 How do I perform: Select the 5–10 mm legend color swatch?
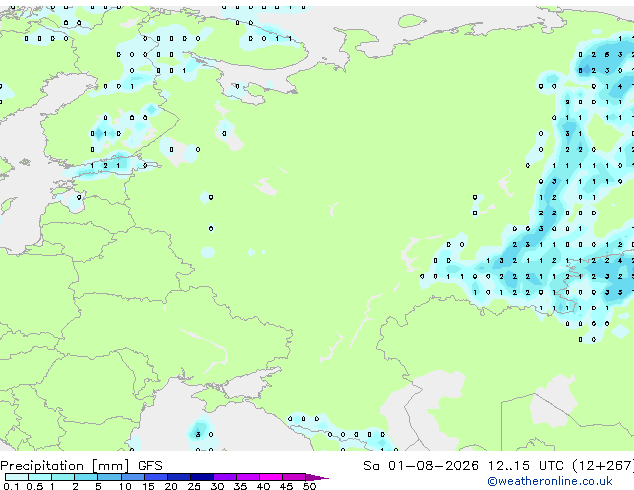coord(110,477)
